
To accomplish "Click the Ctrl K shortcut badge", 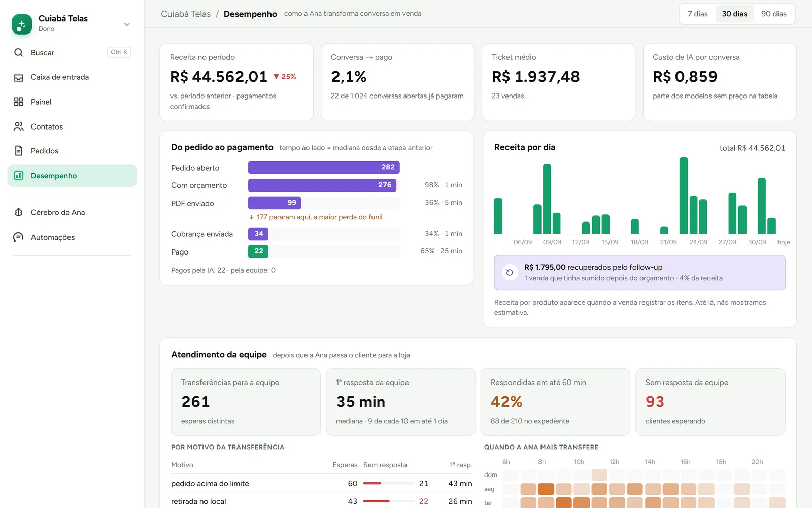I will 119,52.
